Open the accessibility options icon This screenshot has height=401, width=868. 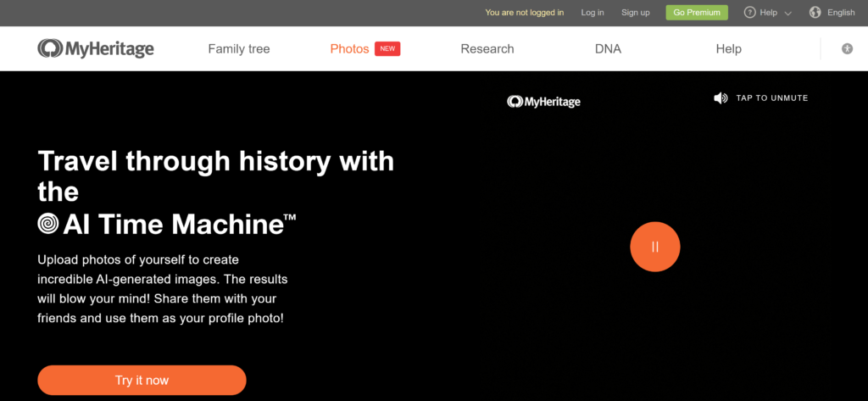point(847,49)
